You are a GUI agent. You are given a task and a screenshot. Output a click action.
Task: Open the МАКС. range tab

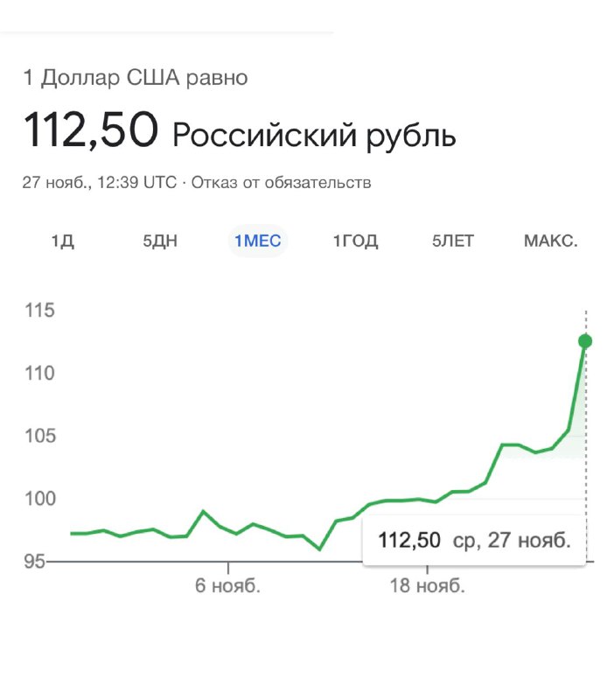(551, 241)
